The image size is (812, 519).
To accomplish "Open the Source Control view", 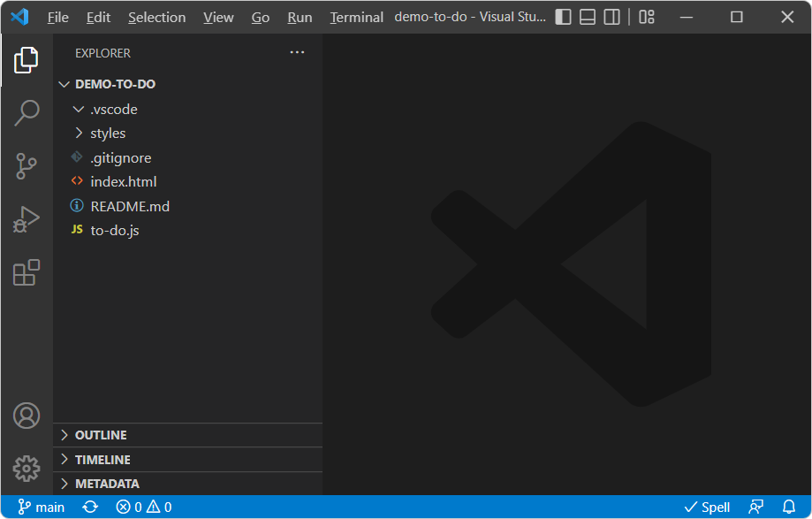I will [27, 166].
